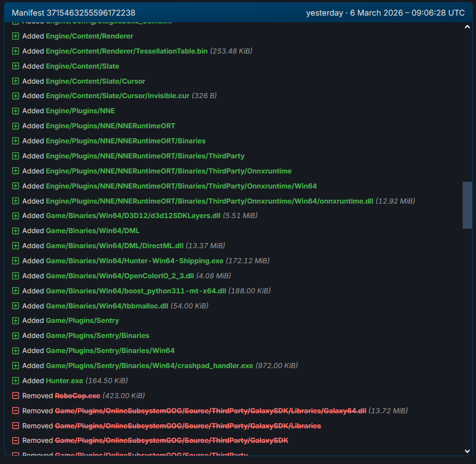Click the red minus icon beside RoboCop.exe
Screen dimensions: 476x464
pyautogui.click(x=16, y=396)
